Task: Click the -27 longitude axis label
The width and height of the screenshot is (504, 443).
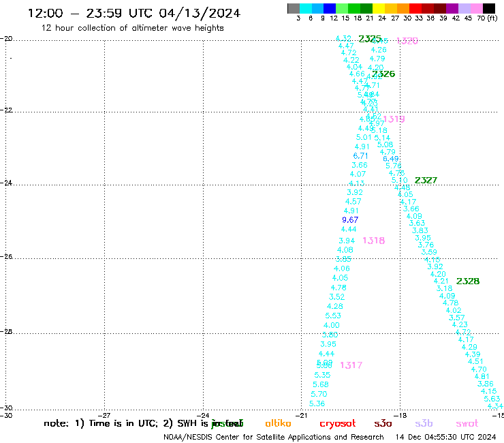Action: (x=104, y=415)
